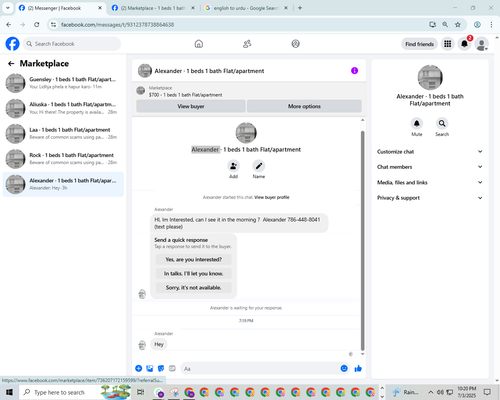Click the Add people icon in chat
The width and height of the screenshot is (500, 400).
(233, 166)
